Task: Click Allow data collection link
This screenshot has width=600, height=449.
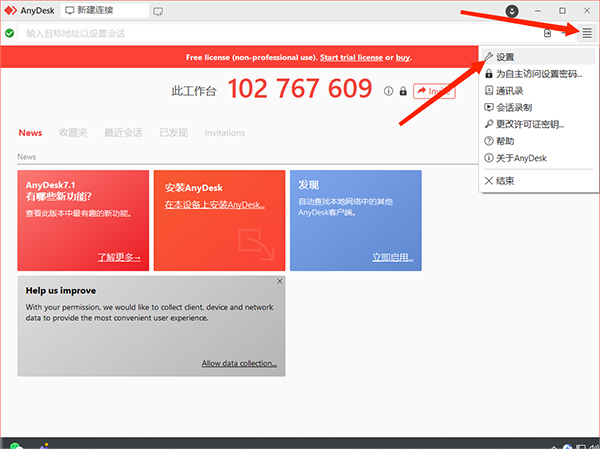Action: 239,363
